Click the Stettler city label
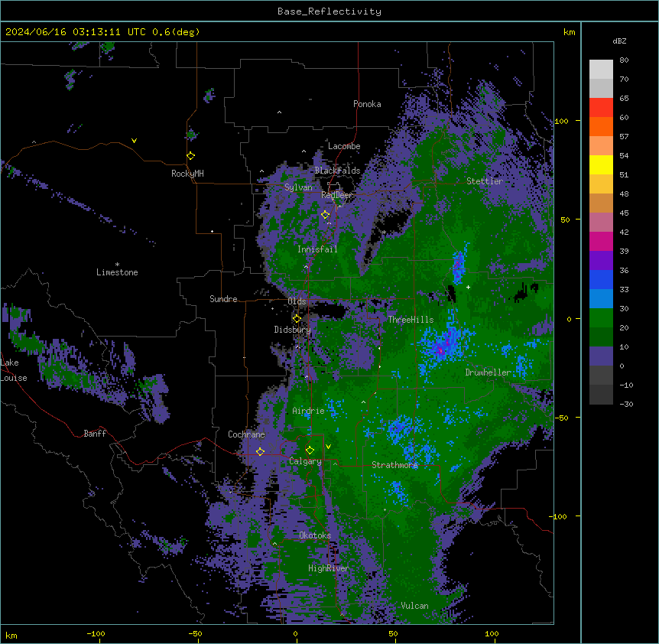This screenshot has height=644, width=659. [485, 181]
